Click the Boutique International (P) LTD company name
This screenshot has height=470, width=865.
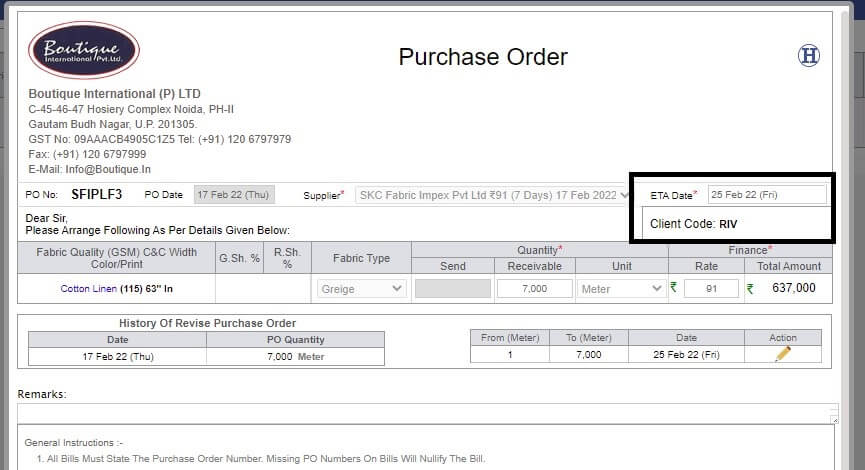[114, 94]
